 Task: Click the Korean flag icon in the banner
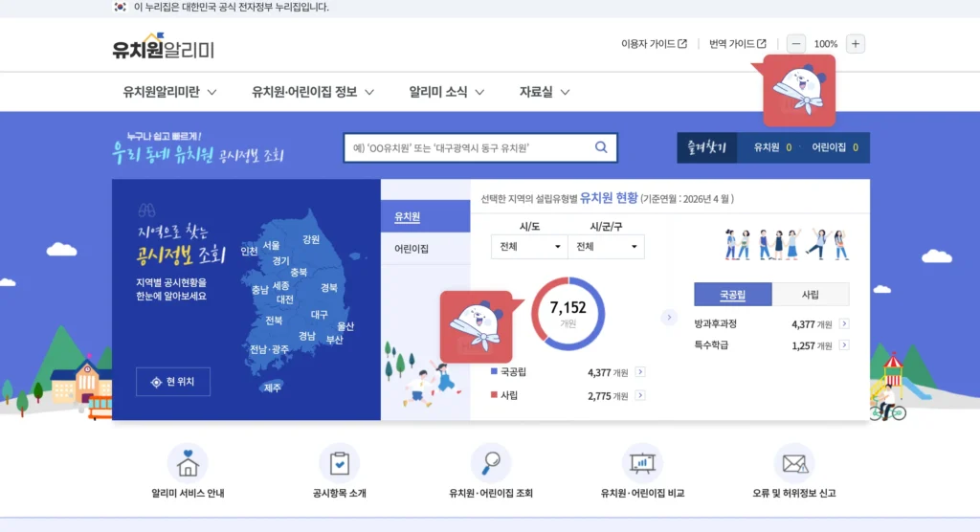click(120, 7)
